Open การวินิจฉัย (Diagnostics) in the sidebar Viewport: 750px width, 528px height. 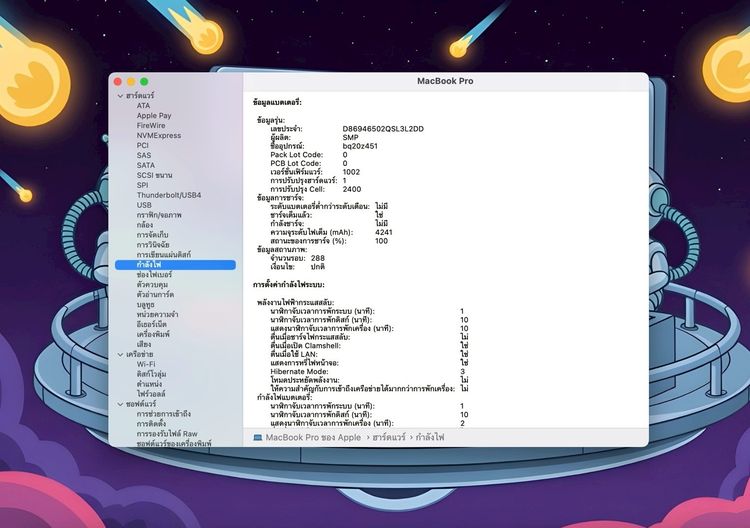[x=153, y=245]
